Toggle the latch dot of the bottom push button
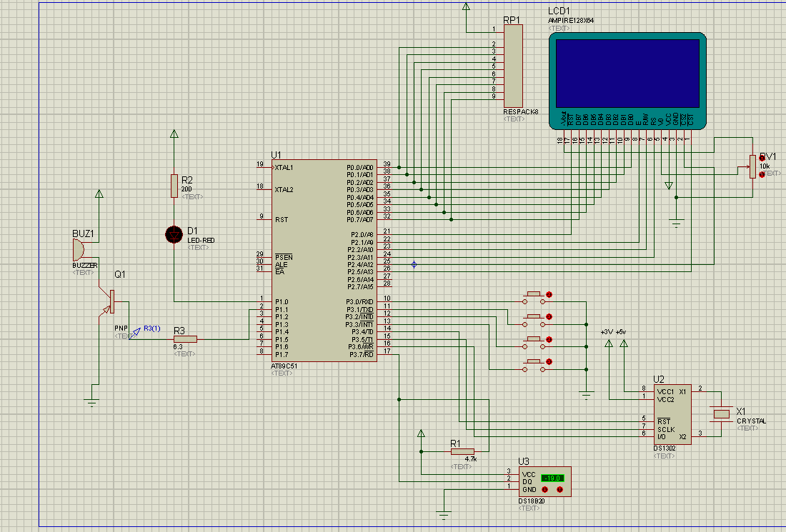786x532 pixels. click(549, 361)
